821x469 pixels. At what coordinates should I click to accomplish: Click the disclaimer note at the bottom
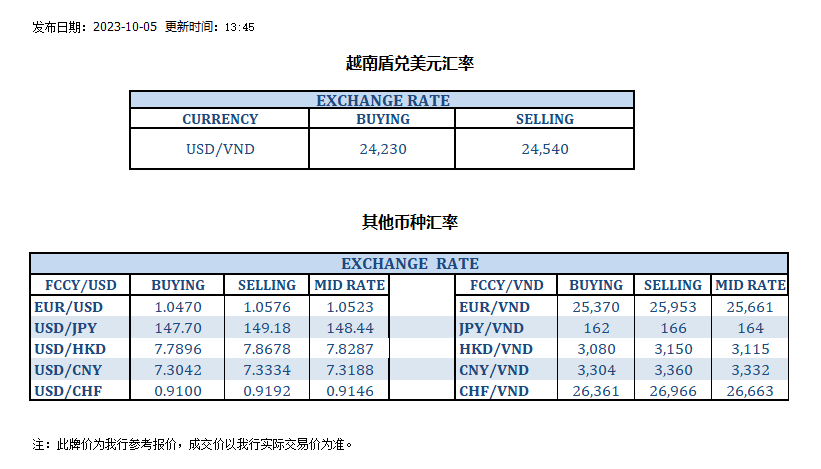193,443
